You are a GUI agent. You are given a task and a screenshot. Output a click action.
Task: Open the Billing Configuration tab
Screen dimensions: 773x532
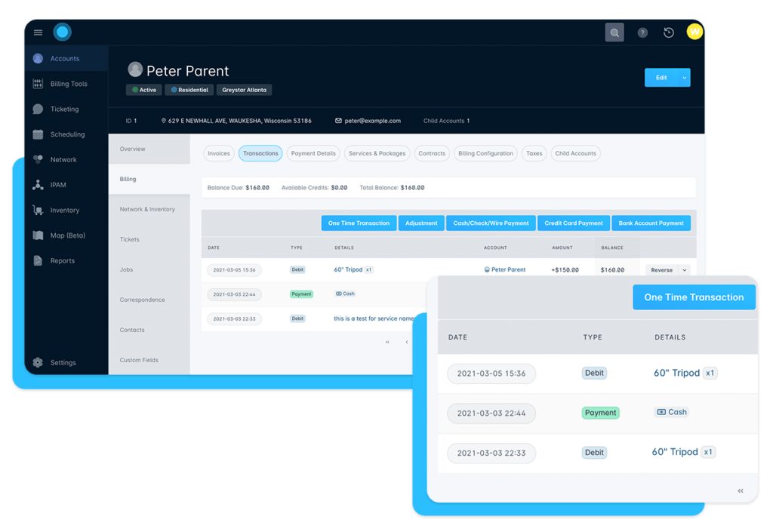[485, 153]
